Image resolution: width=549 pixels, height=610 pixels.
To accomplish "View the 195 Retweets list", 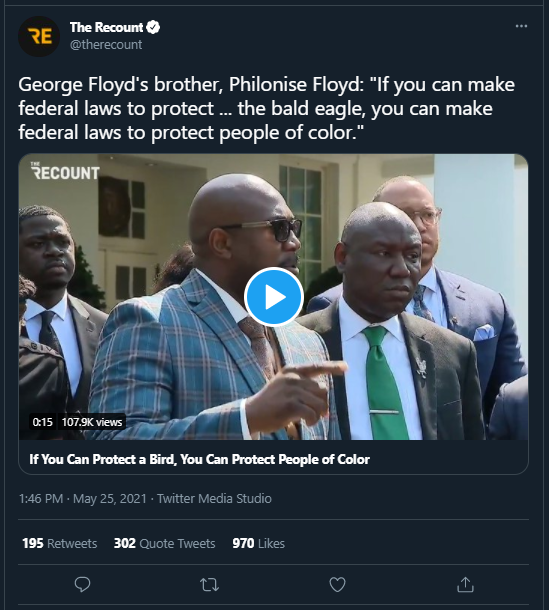I will click(x=60, y=543).
